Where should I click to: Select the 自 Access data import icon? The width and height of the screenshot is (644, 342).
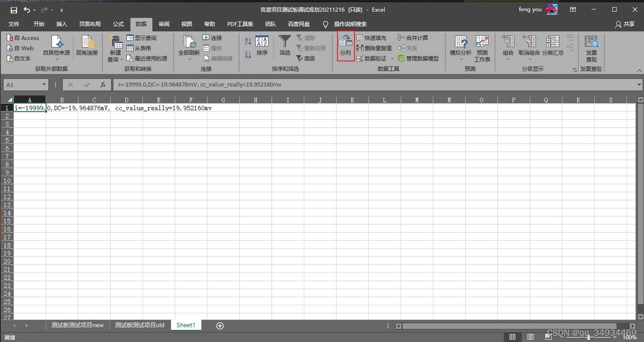[x=23, y=38]
